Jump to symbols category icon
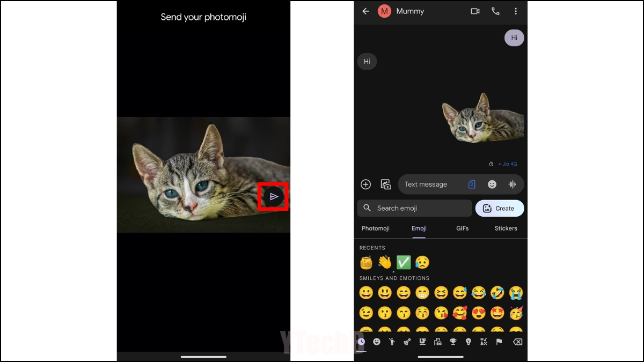Image resolution: width=644 pixels, height=362 pixels. pos(484,342)
